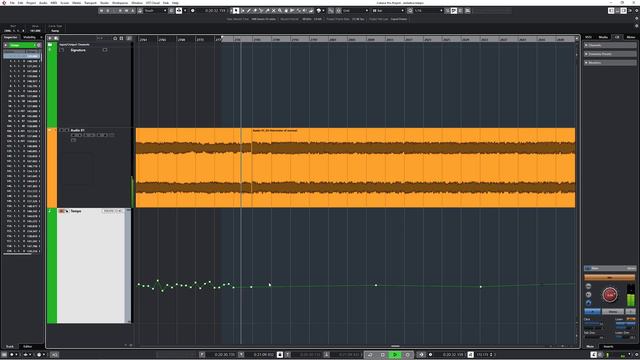This screenshot has height=360, width=640.
Task: Open the quantize preset 1/16 dropdown
Action: click(x=429, y=11)
